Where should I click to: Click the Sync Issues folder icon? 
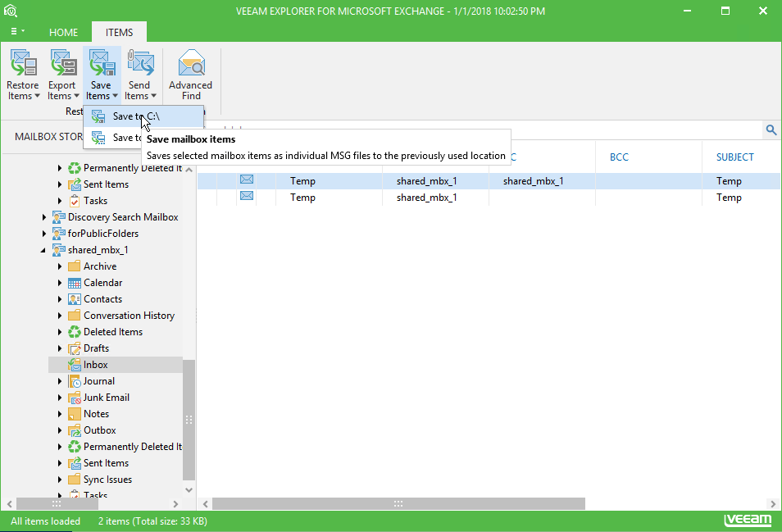75,480
